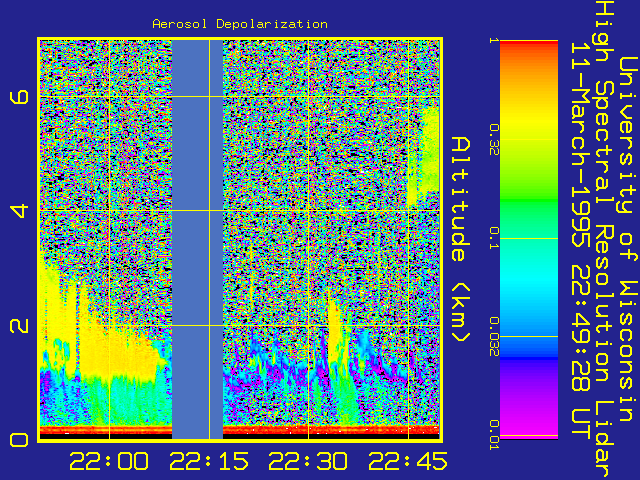Click the 22:15 time axis label

(x=209, y=461)
